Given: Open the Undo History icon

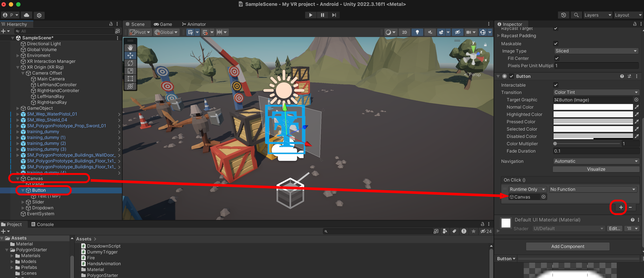Looking at the screenshot, I should coord(563,15).
